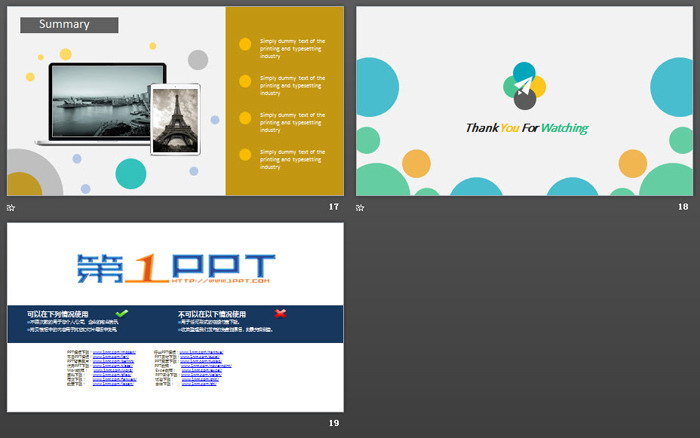Image resolution: width=700 pixels, height=438 pixels.
Task: Click animation star icon under slide 17
Action: tap(11, 207)
